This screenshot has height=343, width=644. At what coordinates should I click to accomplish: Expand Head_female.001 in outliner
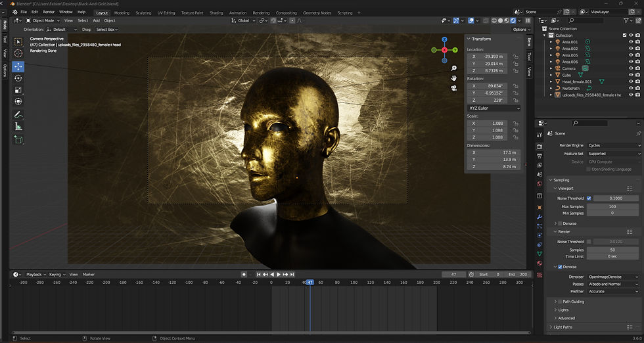coord(551,81)
